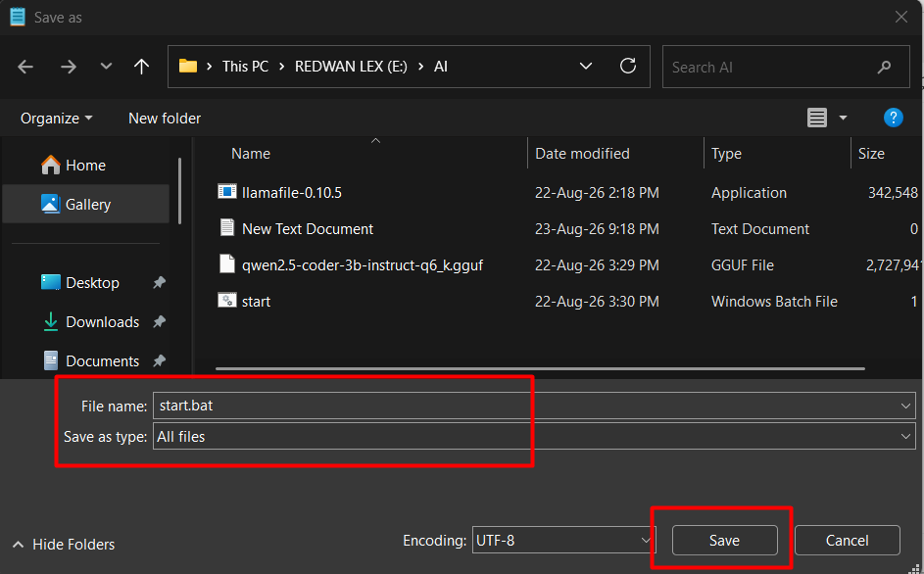The width and height of the screenshot is (924, 574).
Task: Select REDWAN LEX (E:) in the breadcrumb
Action: tap(351, 67)
